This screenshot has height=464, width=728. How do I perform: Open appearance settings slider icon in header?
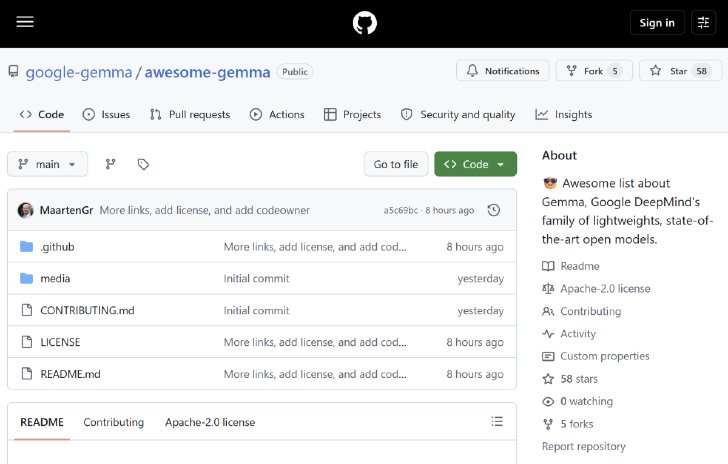703,22
